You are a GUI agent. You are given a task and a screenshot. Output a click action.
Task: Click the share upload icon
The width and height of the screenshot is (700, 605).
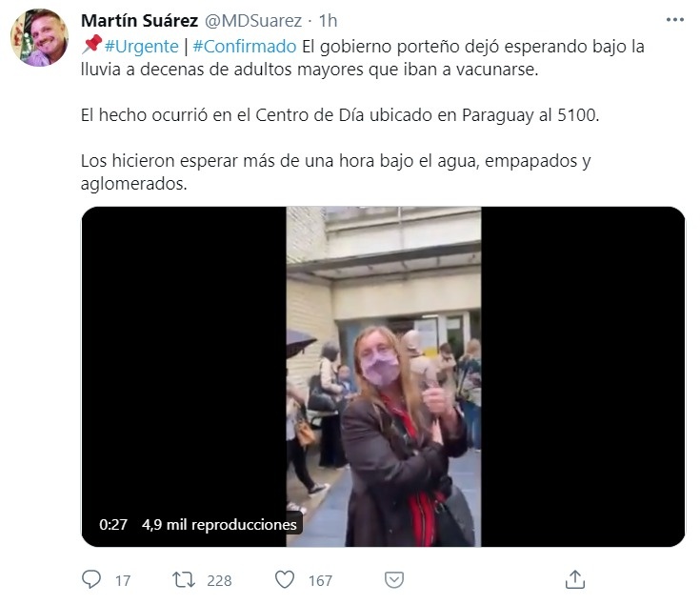tap(575, 579)
